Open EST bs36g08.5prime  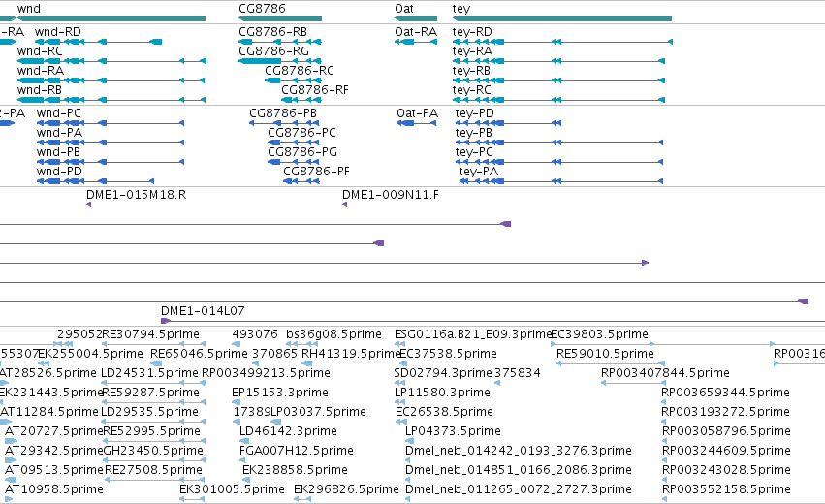[333, 334]
